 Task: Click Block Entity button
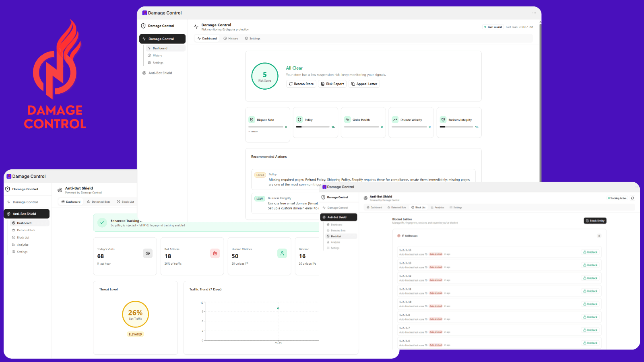[595, 221]
